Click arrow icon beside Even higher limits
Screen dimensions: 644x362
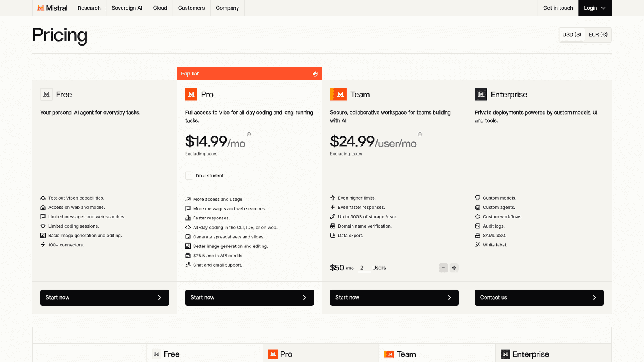tap(333, 198)
